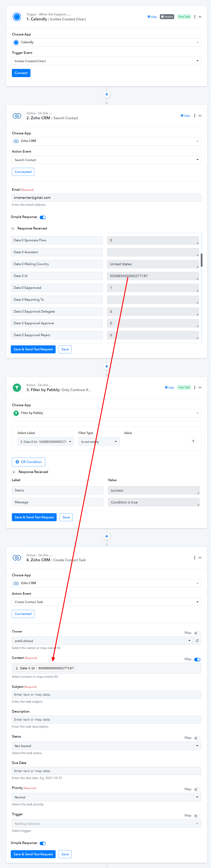211x868 pixels.
Task: Collapse step 2 Search Contact using chevron
Action: [200, 116]
